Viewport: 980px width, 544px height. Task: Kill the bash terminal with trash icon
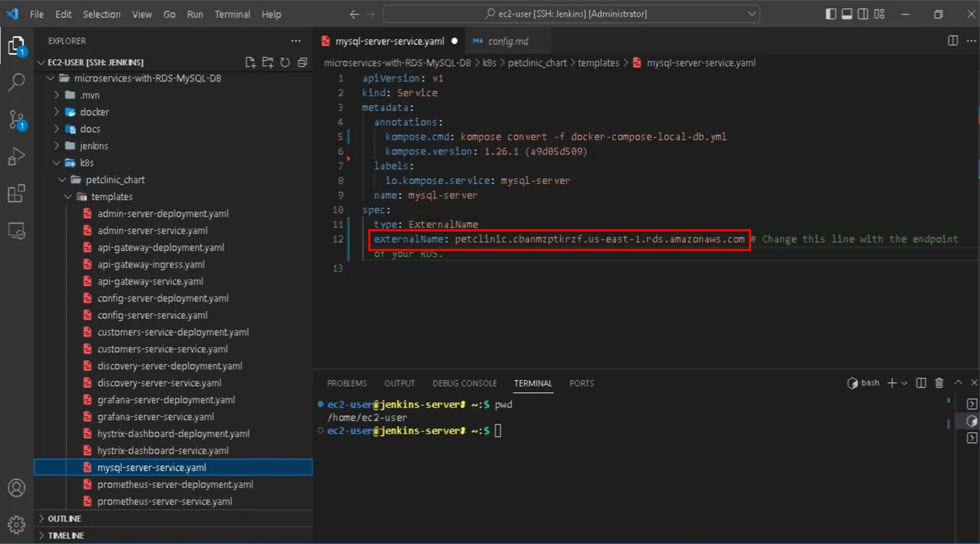[939, 383]
